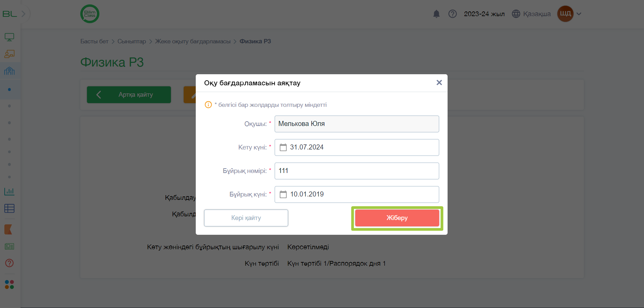Open calendar icon in Кету күні field
The image size is (644, 308).
click(283, 147)
